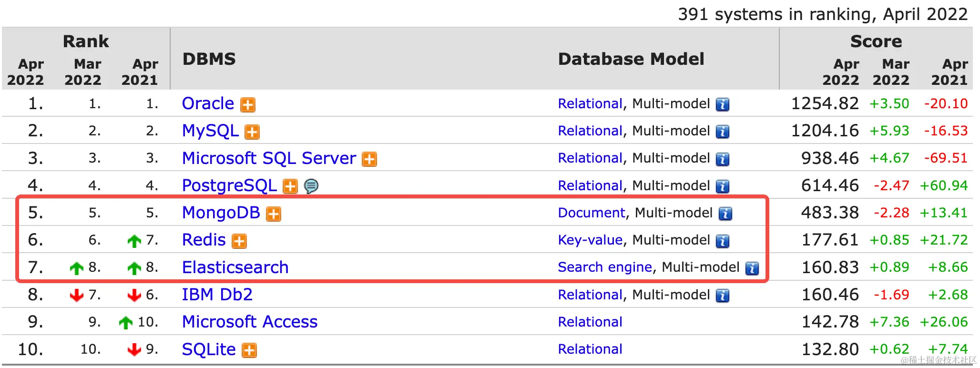The image size is (980, 368).
Task: Click the '391 systems in ranking, April 2022' text
Action: tap(823, 14)
